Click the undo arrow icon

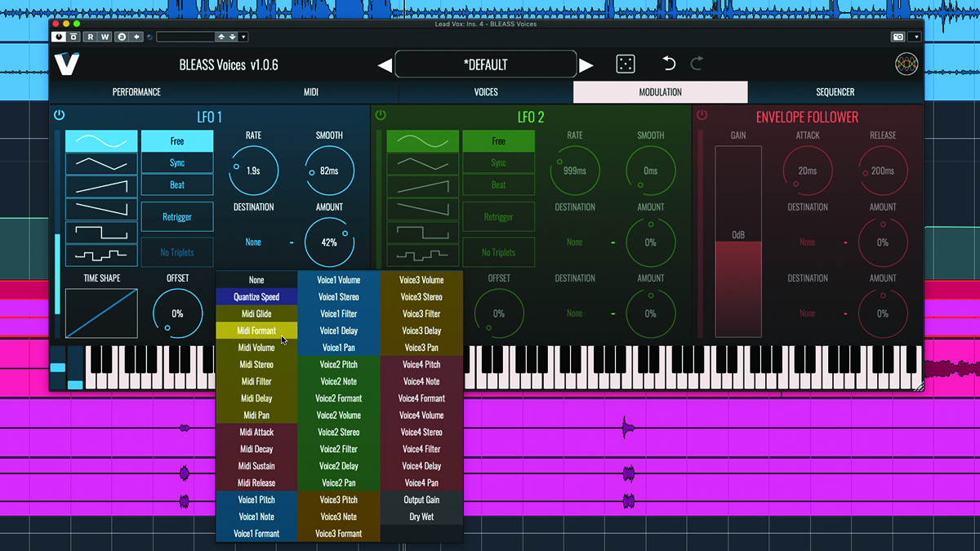pyautogui.click(x=669, y=64)
